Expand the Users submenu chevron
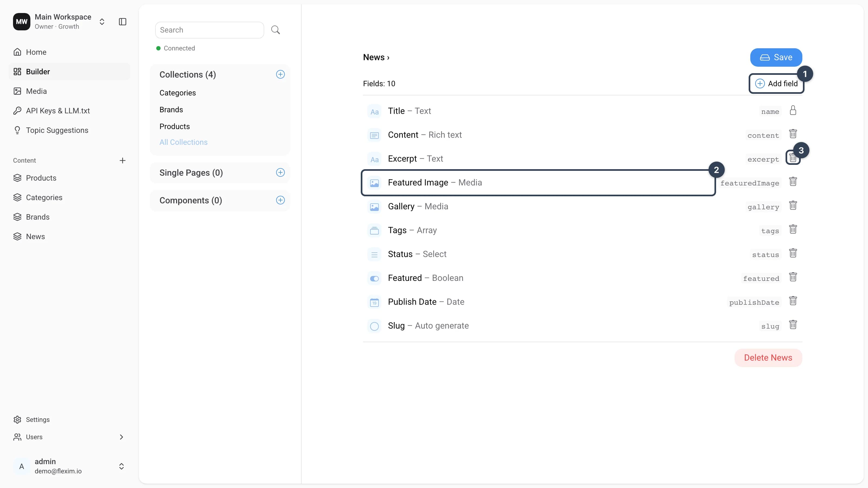This screenshot has height=488, width=868. click(121, 437)
